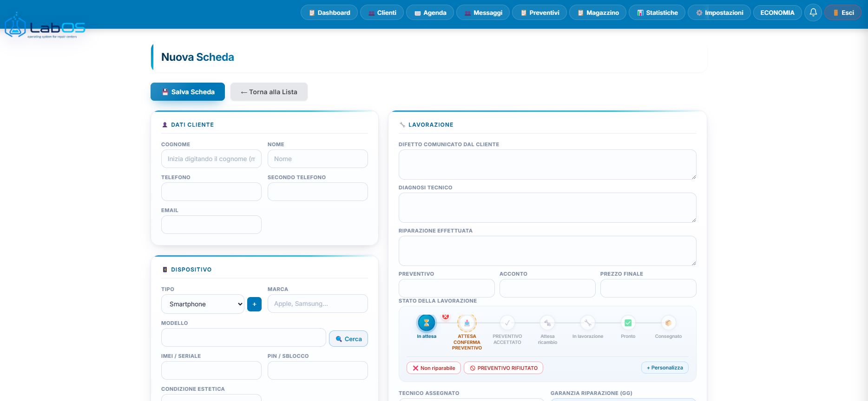Mark status as In lavorazione
Viewport: 868px width, 401px height.
(588, 323)
